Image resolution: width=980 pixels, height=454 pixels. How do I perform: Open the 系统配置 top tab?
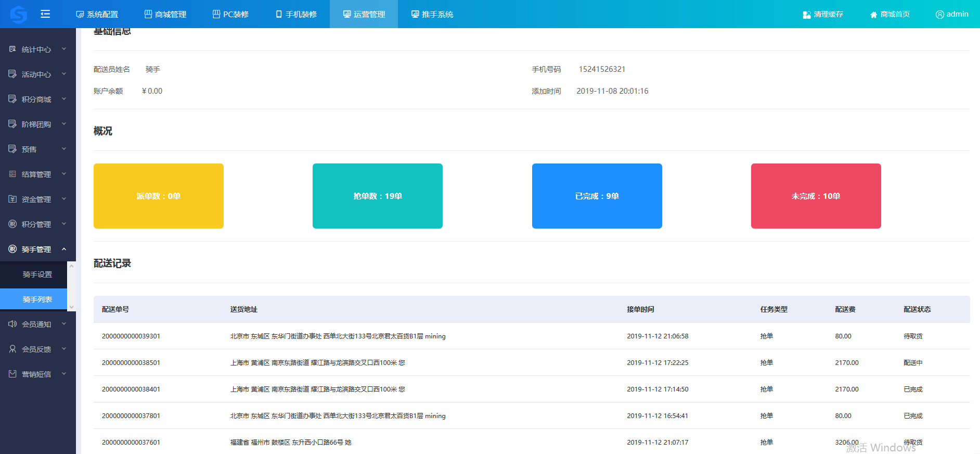tap(97, 15)
